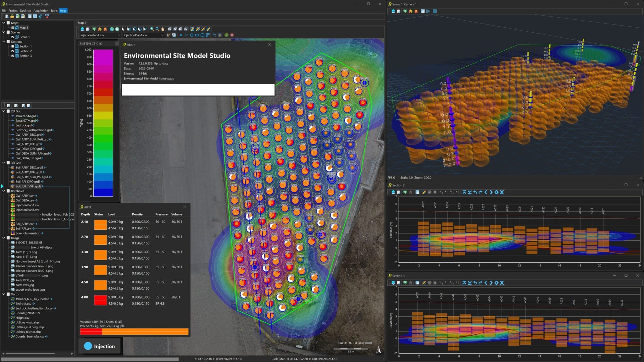
Task: Select the rectangle draw shape tool
Action: 197,35
